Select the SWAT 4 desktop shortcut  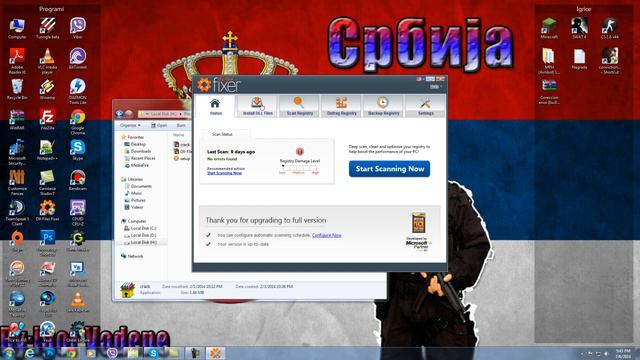tap(579, 29)
